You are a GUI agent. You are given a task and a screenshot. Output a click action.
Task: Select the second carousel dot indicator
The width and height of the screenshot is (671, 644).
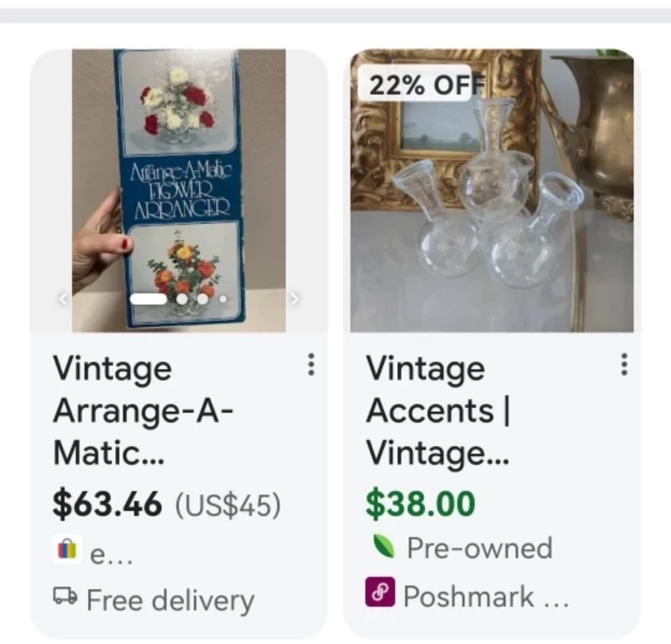click(182, 299)
